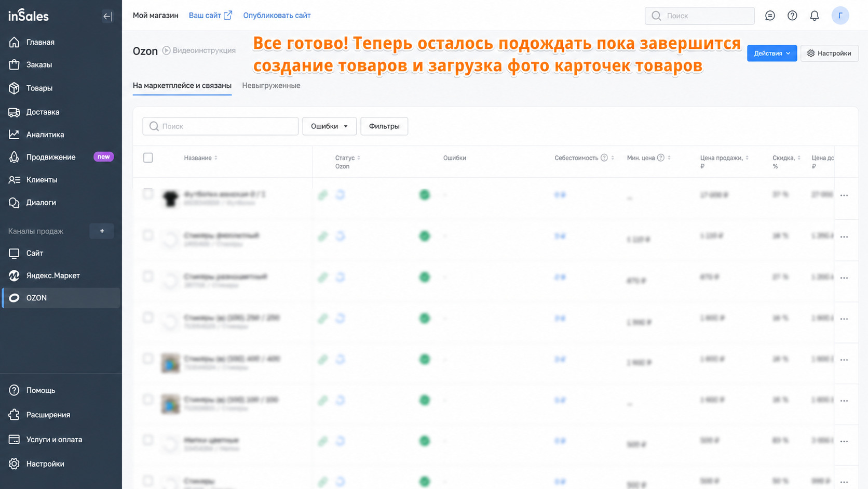
Task: Show the Себестоимость help tooltip icon
Action: point(604,158)
